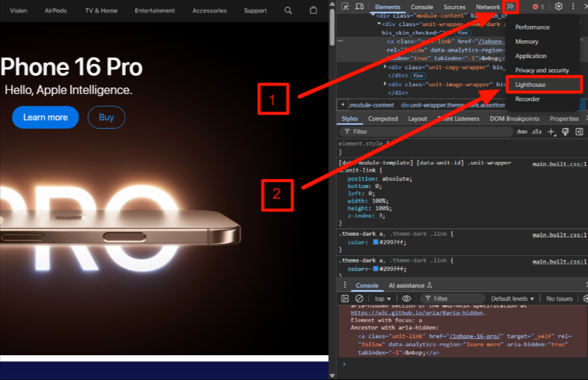The height and width of the screenshot is (380, 588).
Task: Open Vision in Apple navigation
Action: [x=18, y=10]
